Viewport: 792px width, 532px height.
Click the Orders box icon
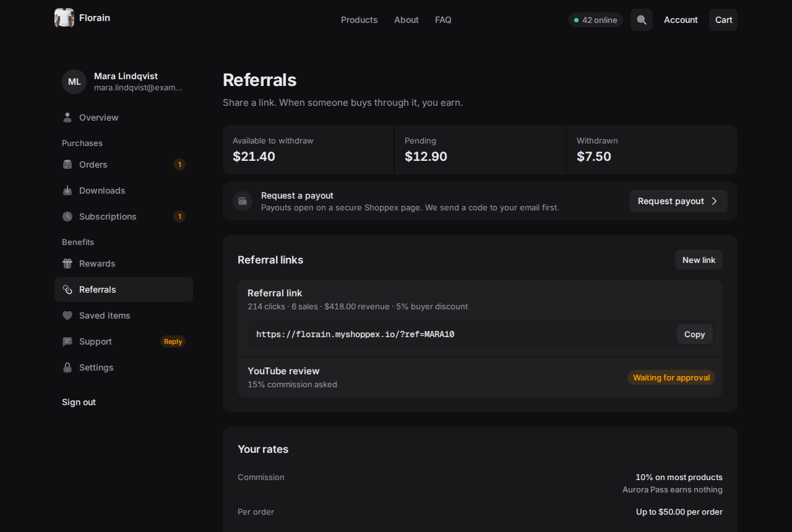67,165
